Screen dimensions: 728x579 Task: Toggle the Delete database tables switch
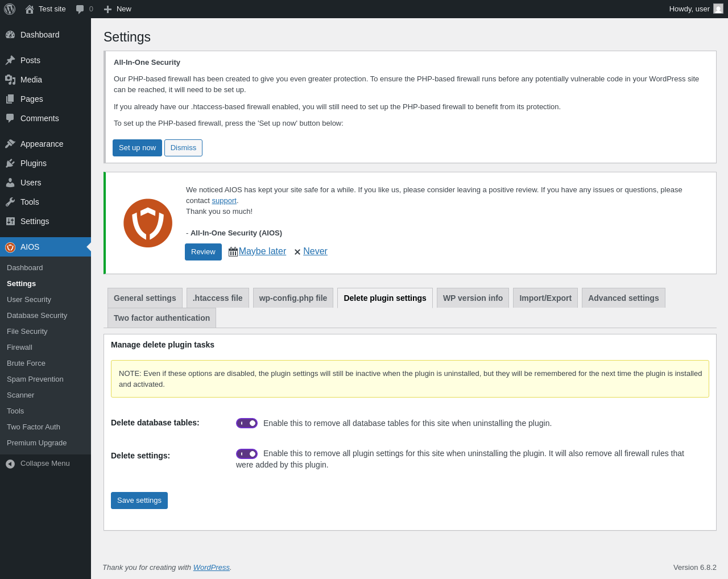[247, 423]
